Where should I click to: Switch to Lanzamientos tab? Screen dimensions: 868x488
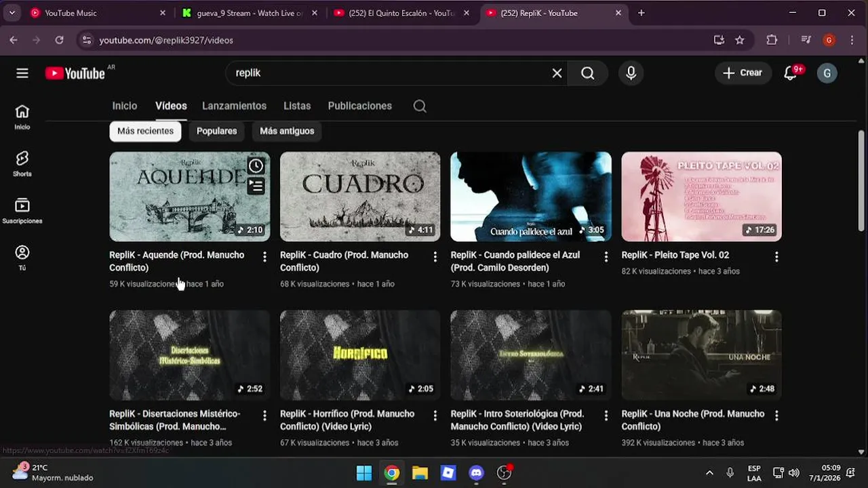click(x=234, y=106)
